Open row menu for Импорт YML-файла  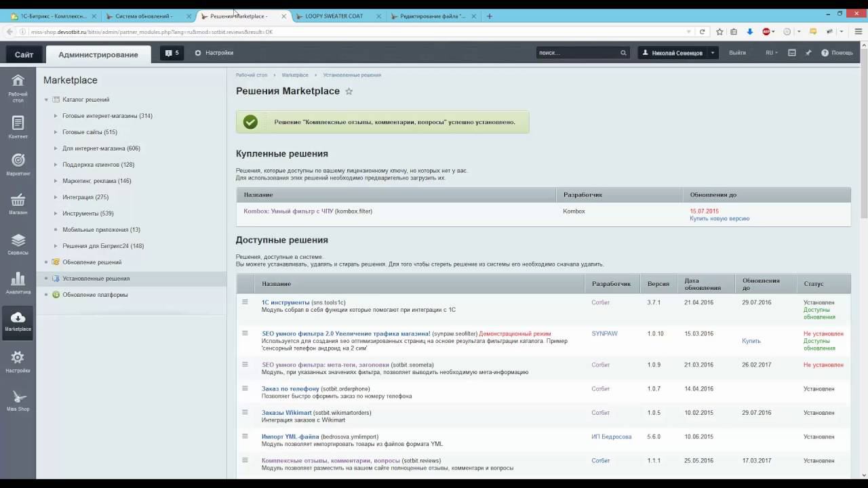(245, 436)
